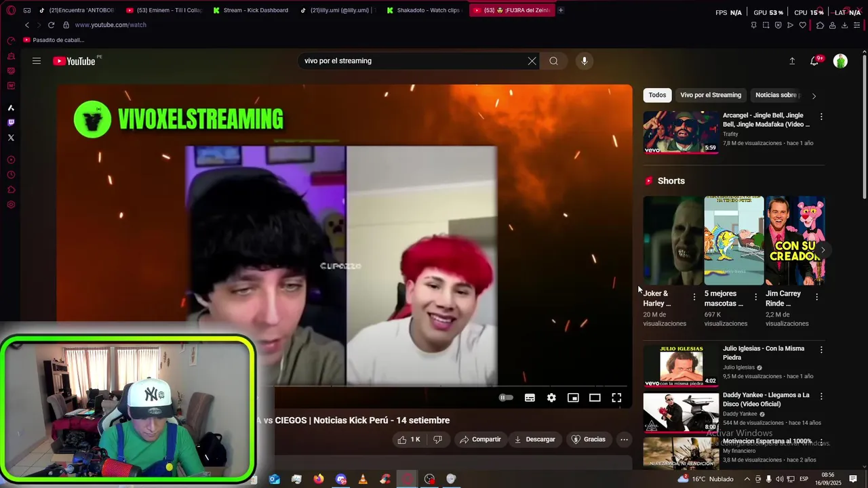
Task: Open the Easy Setup menu icon
Action: point(858,25)
